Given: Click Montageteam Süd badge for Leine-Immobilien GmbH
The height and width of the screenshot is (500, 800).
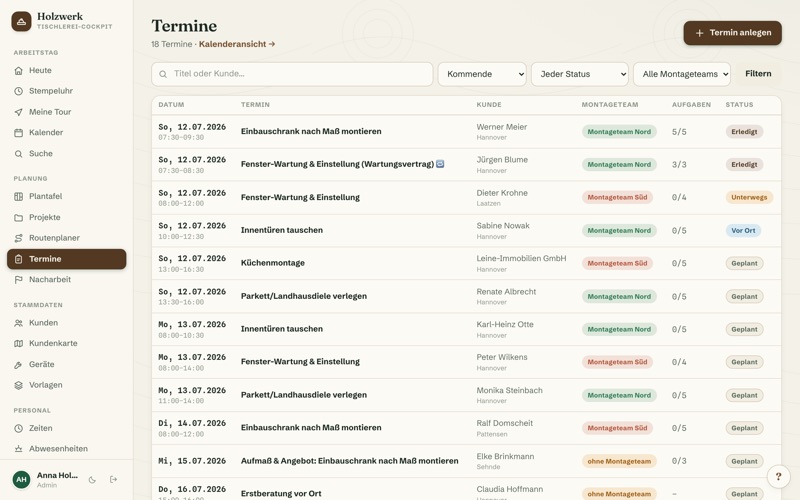Looking at the screenshot, I should pos(617,263).
